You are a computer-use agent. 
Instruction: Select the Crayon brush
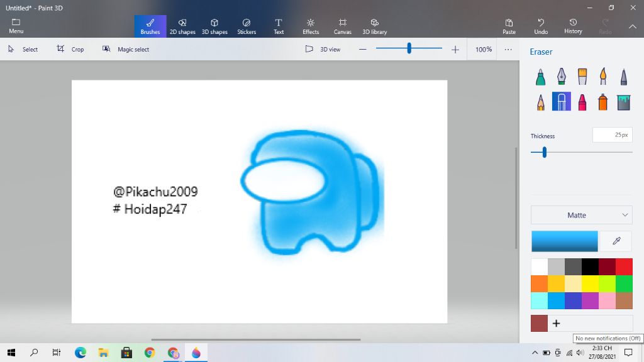[x=582, y=102]
